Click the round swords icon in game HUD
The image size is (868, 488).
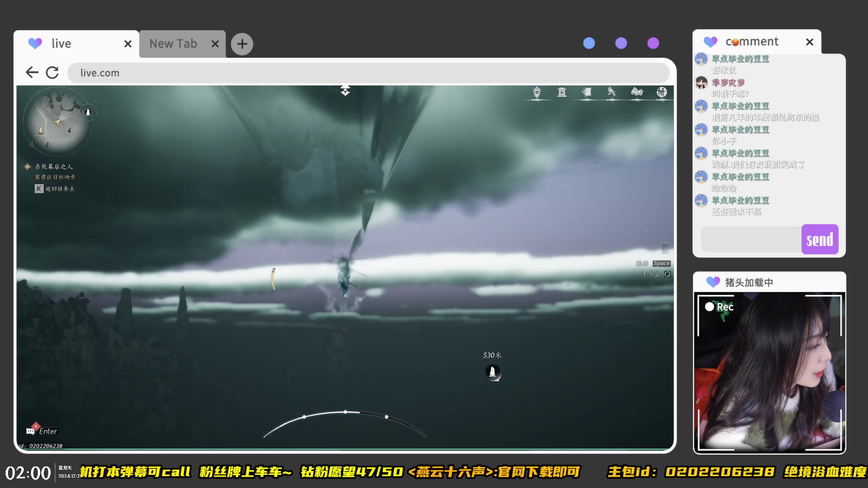tap(662, 92)
